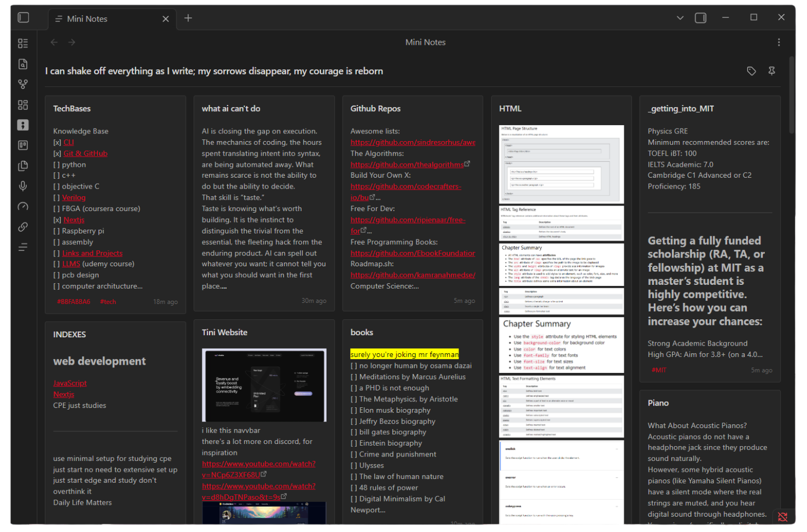Image resolution: width=807 pixels, height=532 pixels.
Task: Start the microphone recorder ribbon icon
Action: (x=23, y=186)
